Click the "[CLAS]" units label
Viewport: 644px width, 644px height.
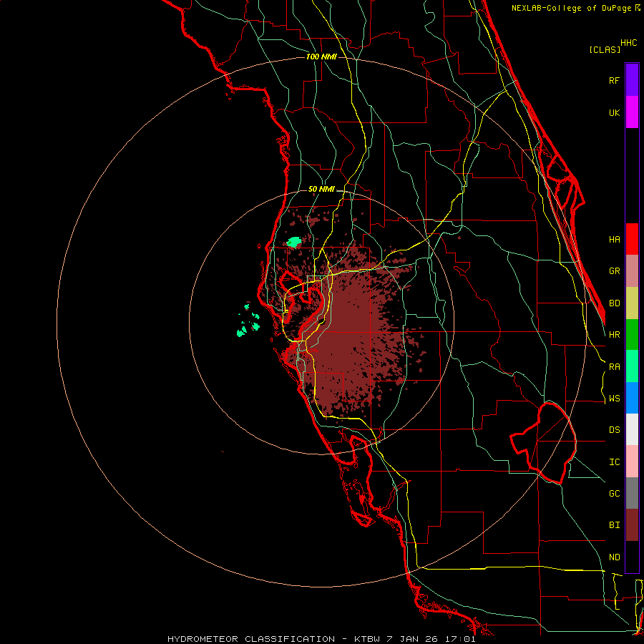coord(605,49)
